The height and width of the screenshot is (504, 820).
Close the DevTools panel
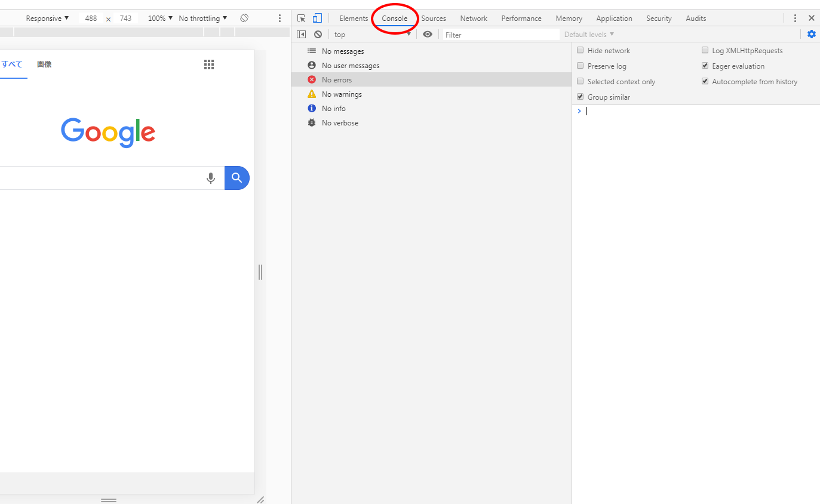pyautogui.click(x=811, y=19)
